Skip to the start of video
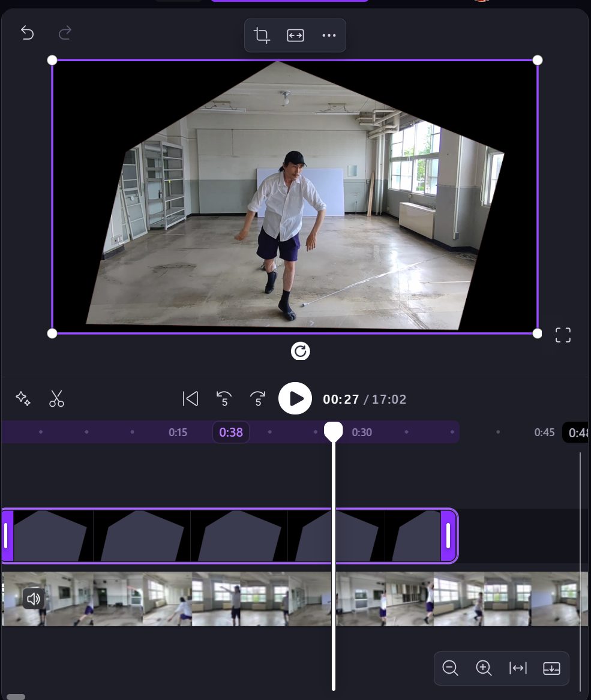Screen dimensions: 591x700 [190, 399]
